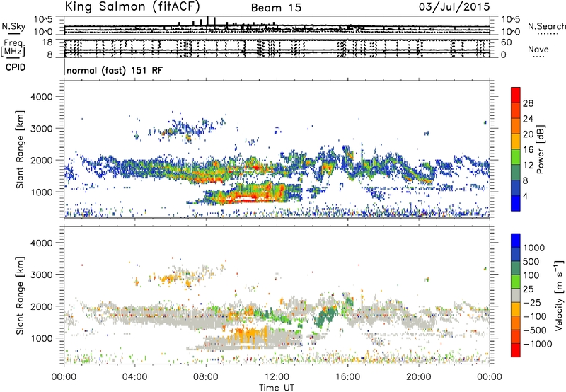
Task: Click the "Time UT" axis label
Action: click(x=277, y=388)
